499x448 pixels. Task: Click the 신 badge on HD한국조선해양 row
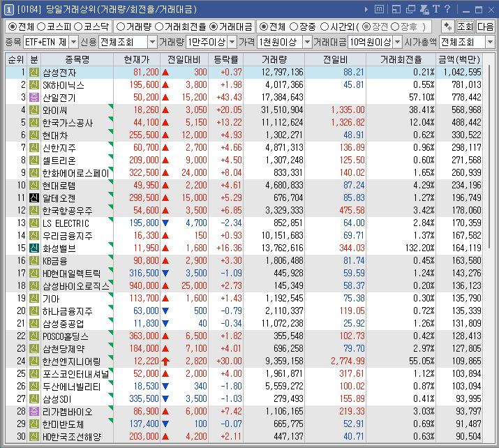coord(34,437)
